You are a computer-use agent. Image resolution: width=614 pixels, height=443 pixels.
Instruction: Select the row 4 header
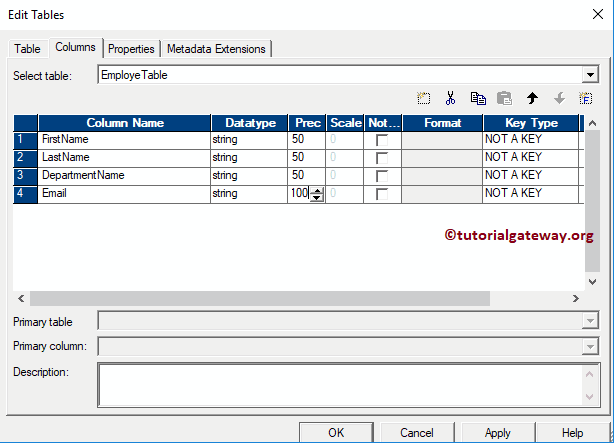(x=25, y=194)
